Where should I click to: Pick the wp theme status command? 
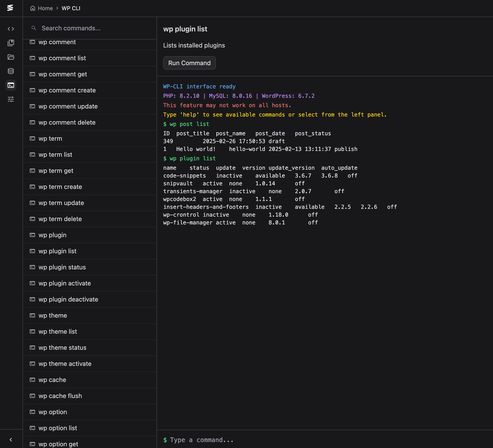click(90, 347)
